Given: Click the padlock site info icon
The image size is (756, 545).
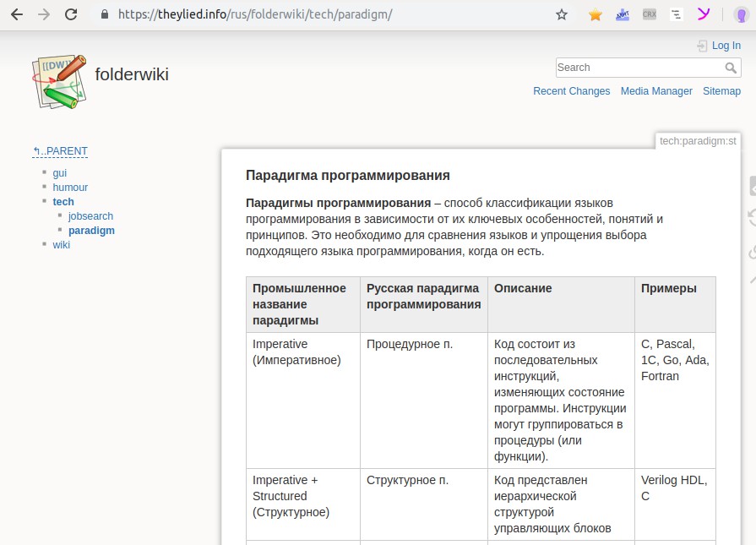Looking at the screenshot, I should click(105, 14).
